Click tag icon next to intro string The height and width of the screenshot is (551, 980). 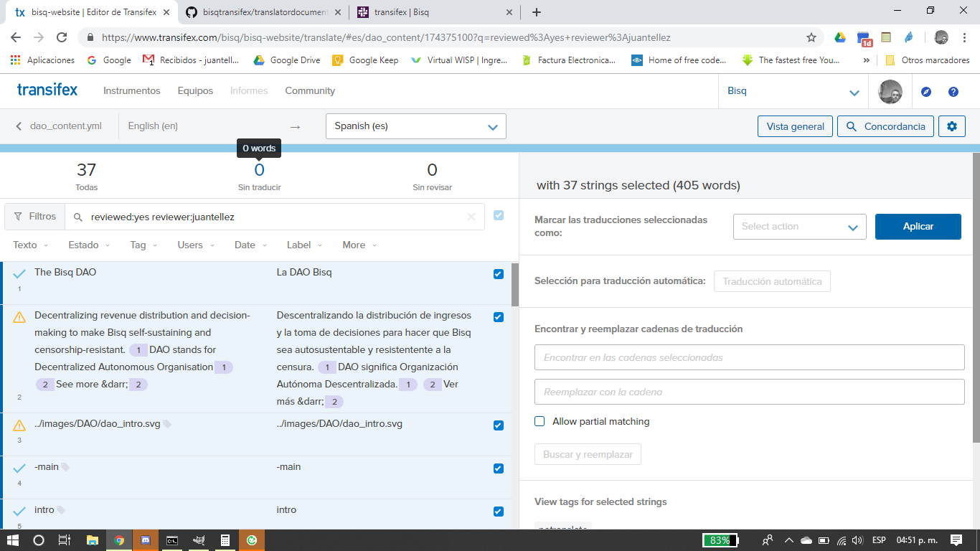(x=61, y=510)
